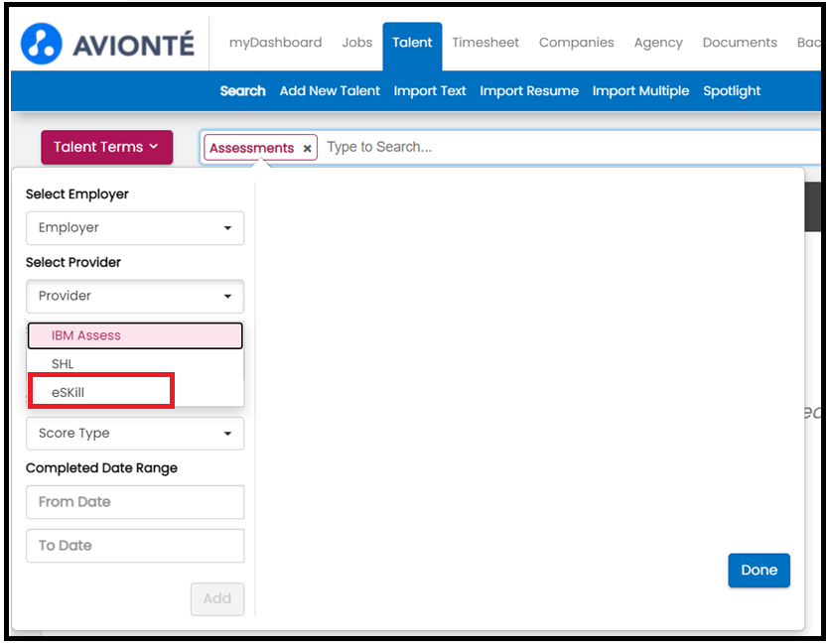Click the Select Employer label
This screenshot has width=829, height=644.
[x=77, y=193]
